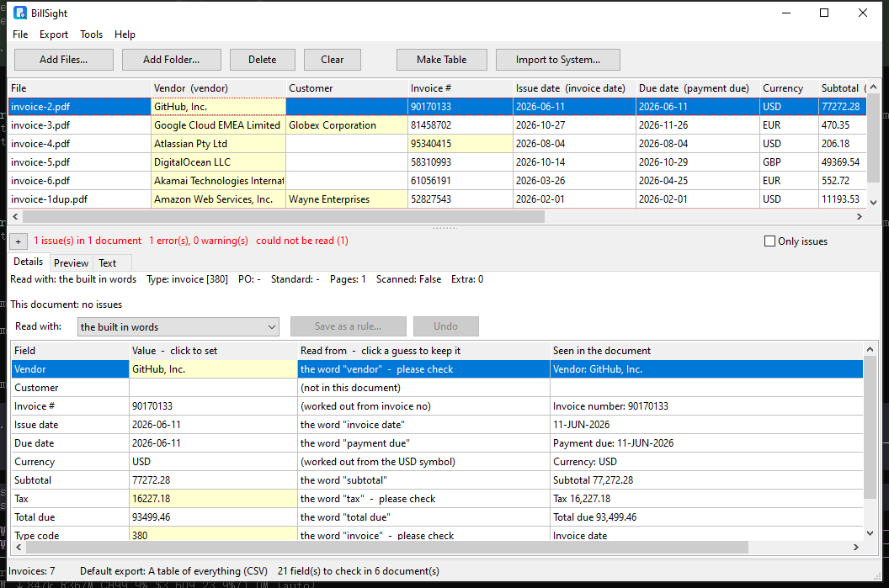Click the Subtotal value 77272.28 in details
This screenshot has height=588, width=889.
pyautogui.click(x=213, y=480)
